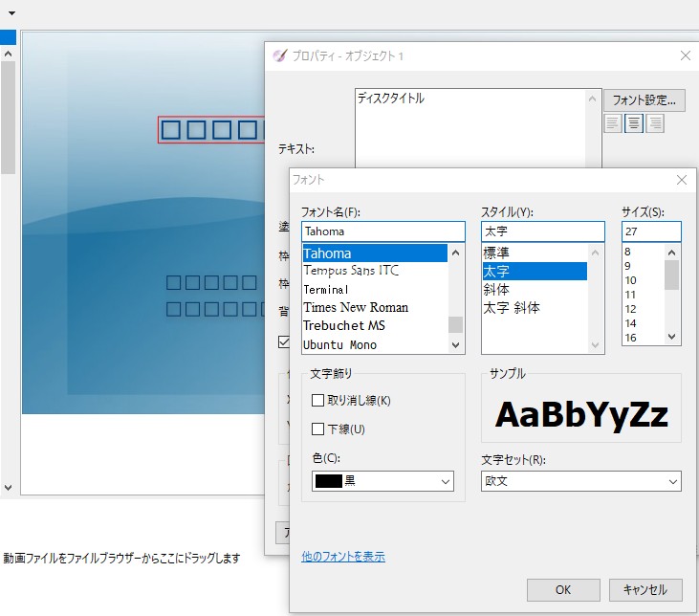Open the 色 color dropdown

tap(382, 481)
